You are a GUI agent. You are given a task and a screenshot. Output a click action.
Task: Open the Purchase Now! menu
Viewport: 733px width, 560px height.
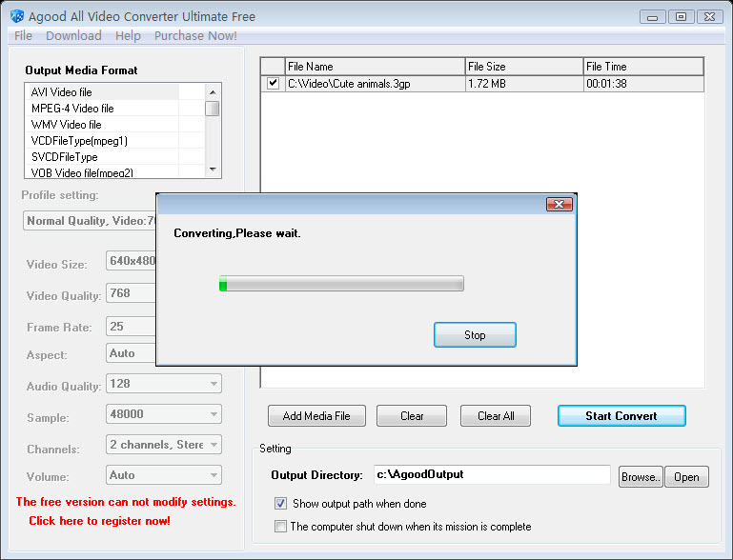pos(195,36)
